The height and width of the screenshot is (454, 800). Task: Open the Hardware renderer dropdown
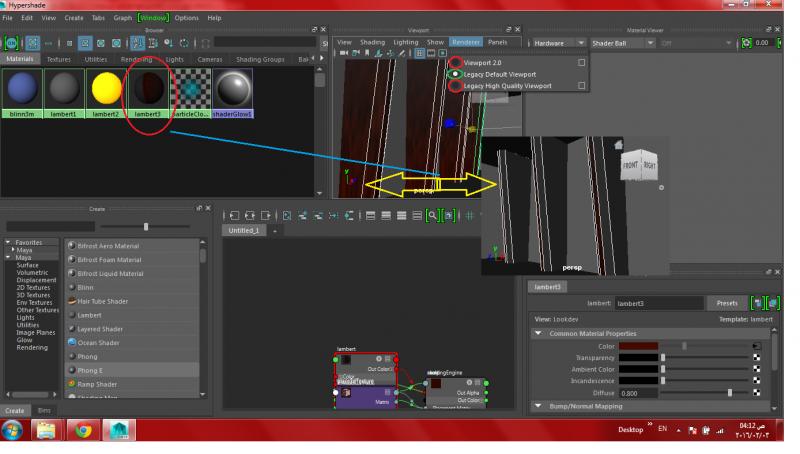coord(560,43)
